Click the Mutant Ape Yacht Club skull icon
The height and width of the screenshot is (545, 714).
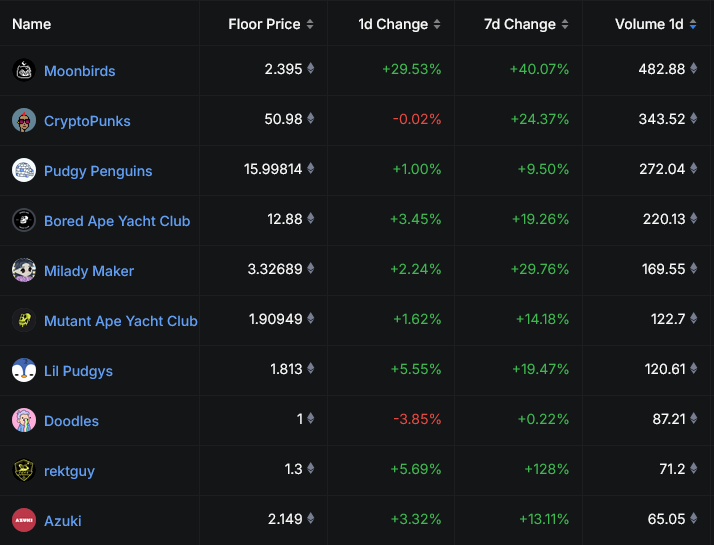coord(24,320)
